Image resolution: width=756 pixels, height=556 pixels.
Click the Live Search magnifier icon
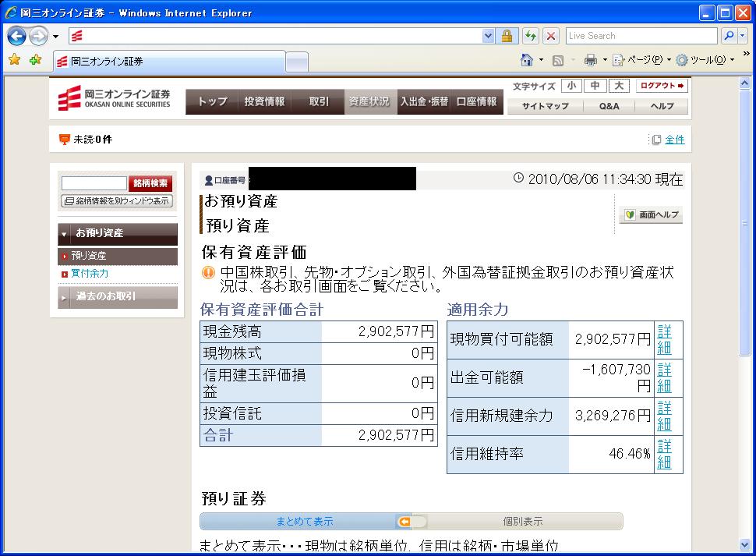(x=729, y=36)
